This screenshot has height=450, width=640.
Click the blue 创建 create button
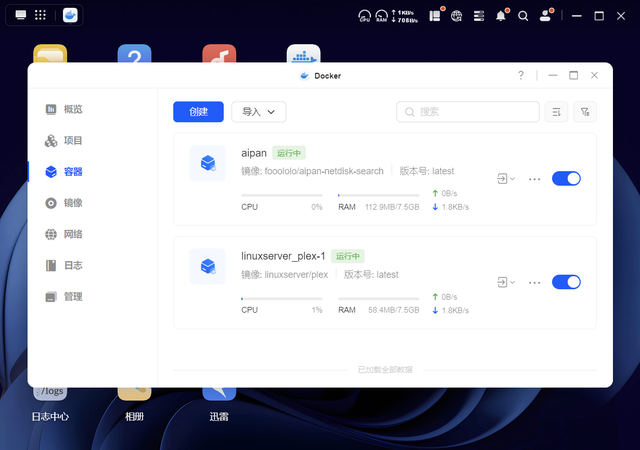[198, 112]
